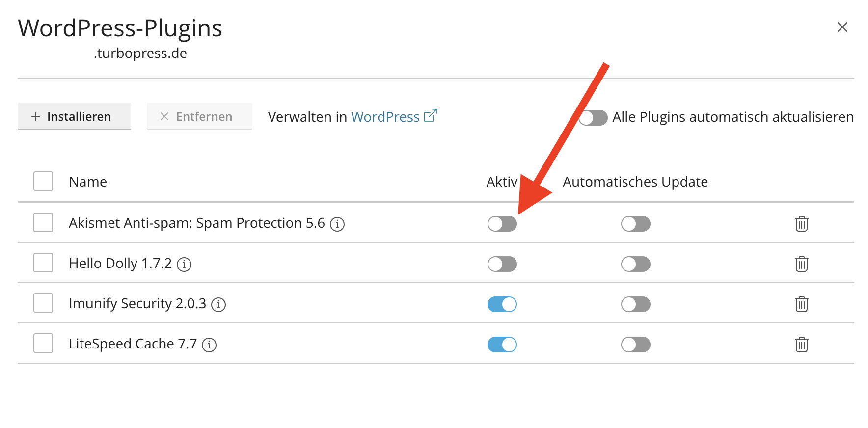868x428 pixels.
Task: Delete the Akismet Anti-spam plugin via trash icon
Action: point(801,224)
